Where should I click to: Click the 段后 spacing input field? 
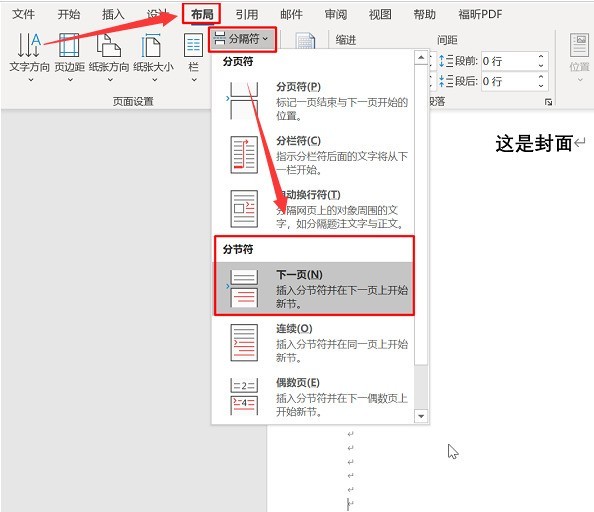click(x=508, y=81)
